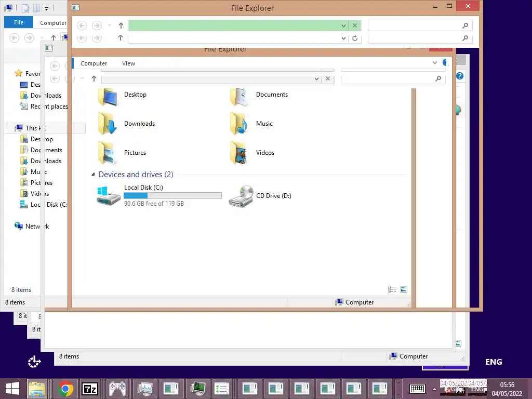The height and width of the screenshot is (399, 532).
Task: Select the Pictures folder in main pane
Action: 108,153
